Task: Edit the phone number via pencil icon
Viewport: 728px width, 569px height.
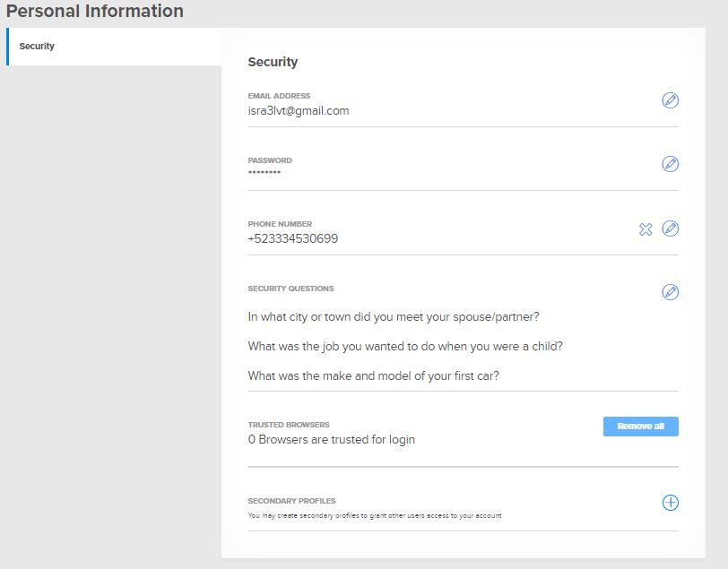Action: (x=670, y=228)
